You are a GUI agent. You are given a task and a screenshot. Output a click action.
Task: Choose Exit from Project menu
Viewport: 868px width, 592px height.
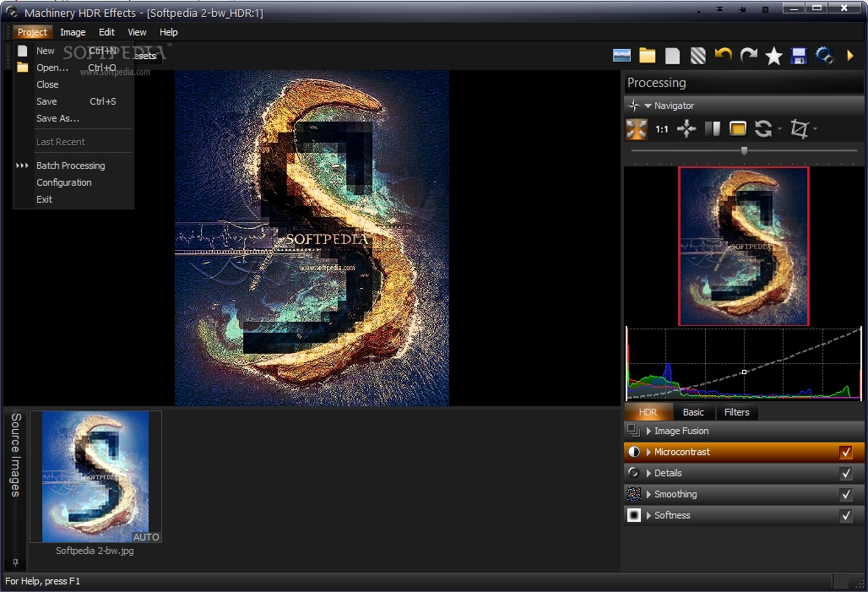coord(73,198)
